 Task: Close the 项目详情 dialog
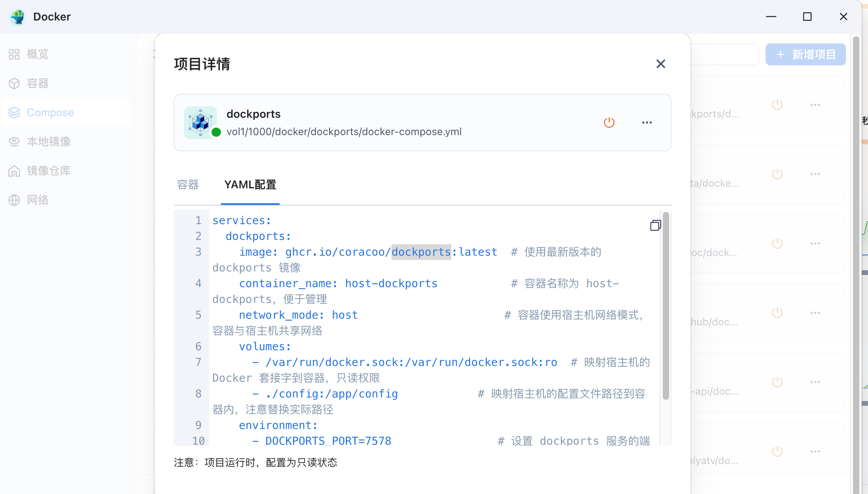point(660,64)
